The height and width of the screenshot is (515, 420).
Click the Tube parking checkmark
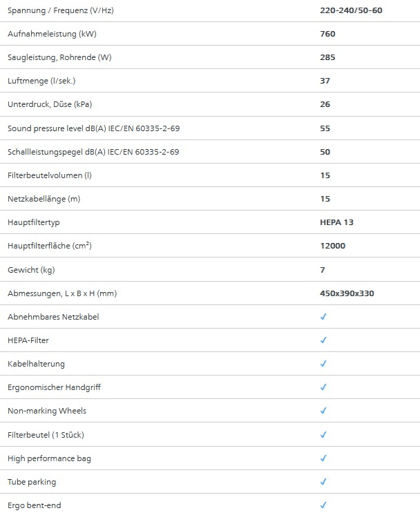click(x=323, y=482)
